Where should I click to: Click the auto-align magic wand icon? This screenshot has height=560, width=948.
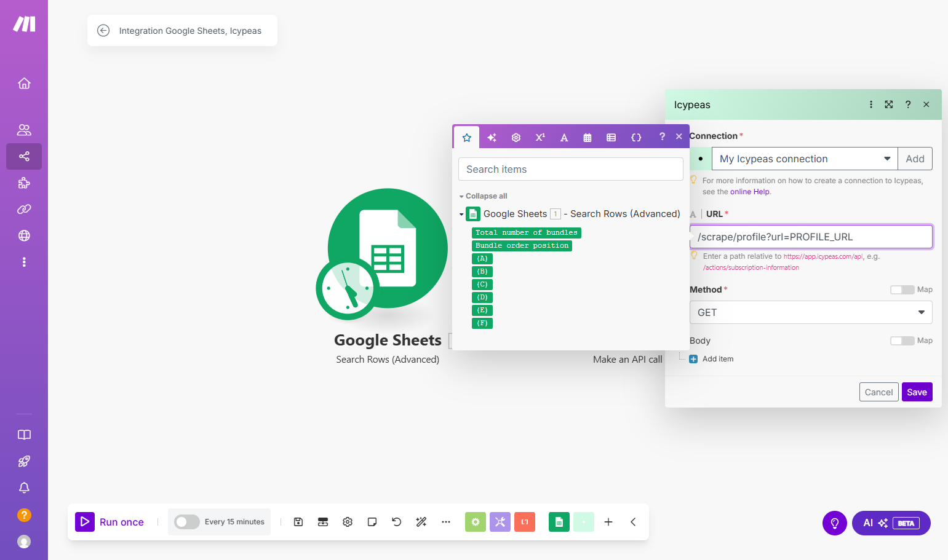click(421, 522)
